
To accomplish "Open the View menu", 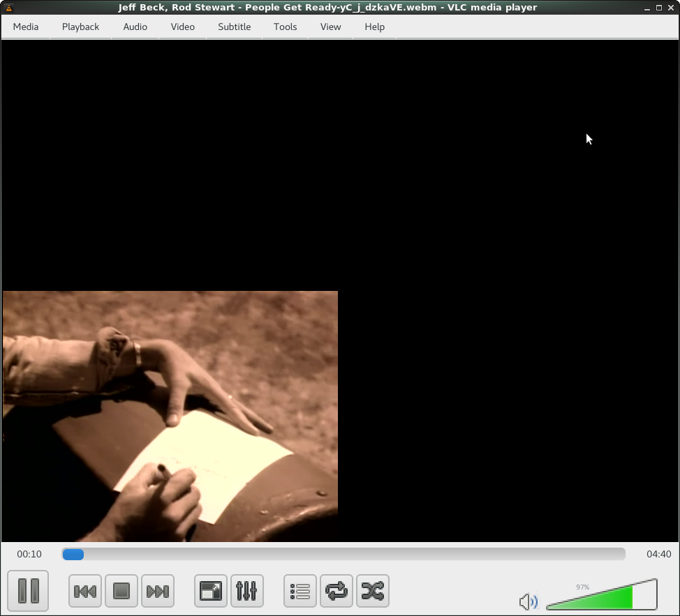I will (x=330, y=27).
